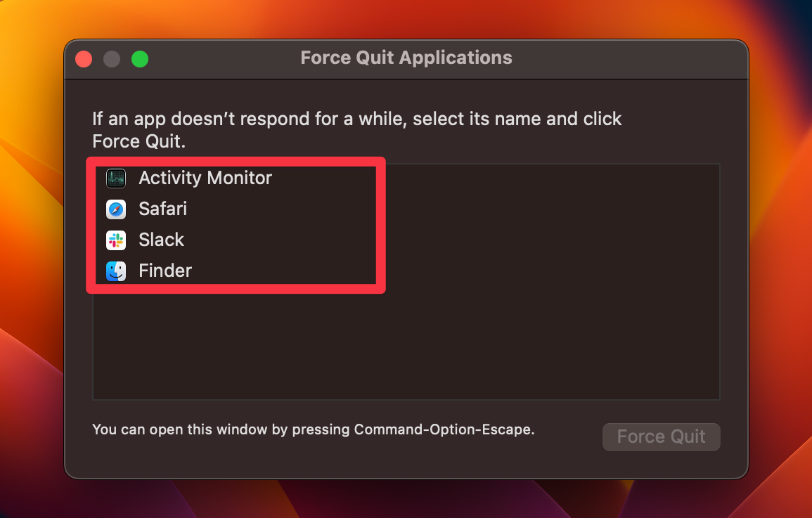The width and height of the screenshot is (812, 518).
Task: Click the top edge of the dialog window
Action: point(406,41)
